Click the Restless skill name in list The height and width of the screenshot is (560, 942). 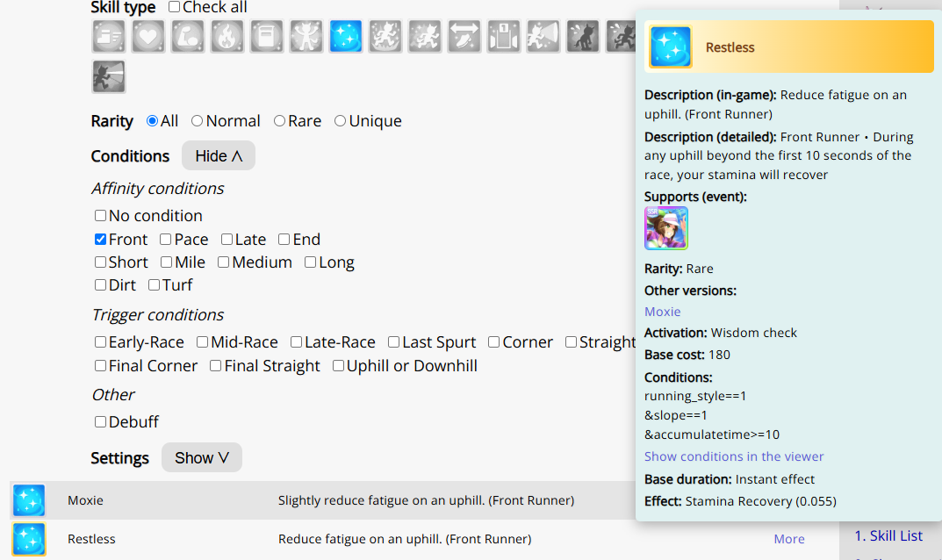click(x=91, y=539)
